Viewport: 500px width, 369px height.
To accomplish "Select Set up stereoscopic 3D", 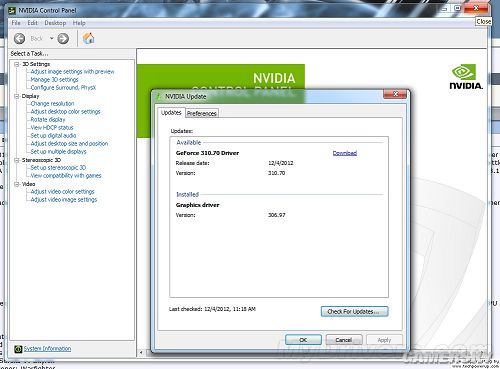I will tap(58, 168).
